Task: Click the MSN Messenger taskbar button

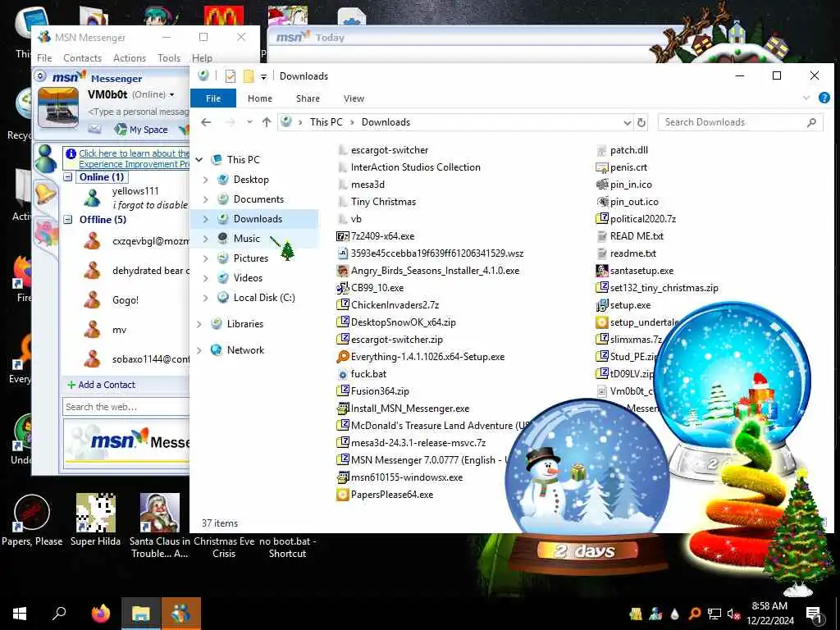Action: [x=181, y=614]
